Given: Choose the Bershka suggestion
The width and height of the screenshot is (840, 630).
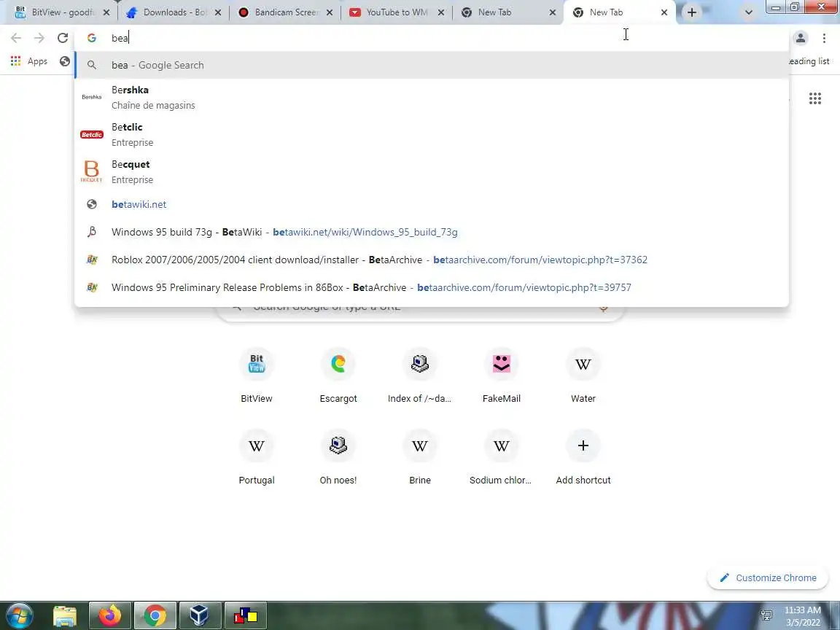Looking at the screenshot, I should pyautogui.click(x=431, y=98).
